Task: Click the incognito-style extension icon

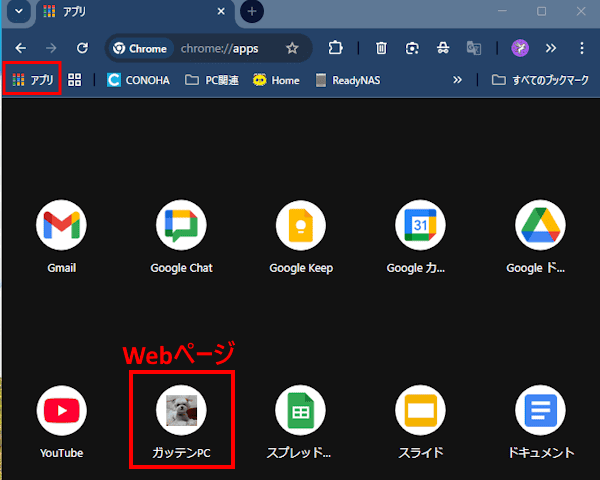Action: [x=443, y=48]
